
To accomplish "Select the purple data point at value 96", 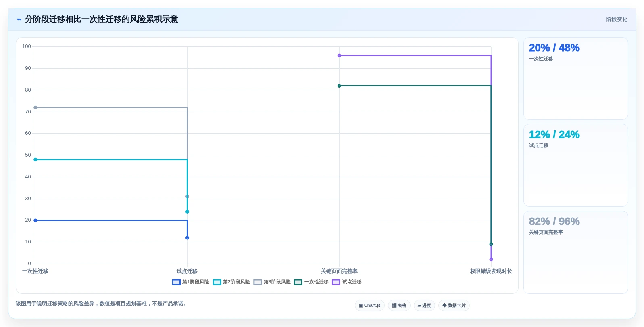I will click(339, 55).
